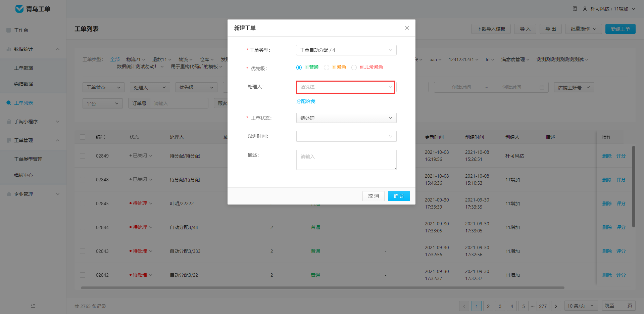
Task: Click the 描述 textarea in dialog
Action: 346,160
